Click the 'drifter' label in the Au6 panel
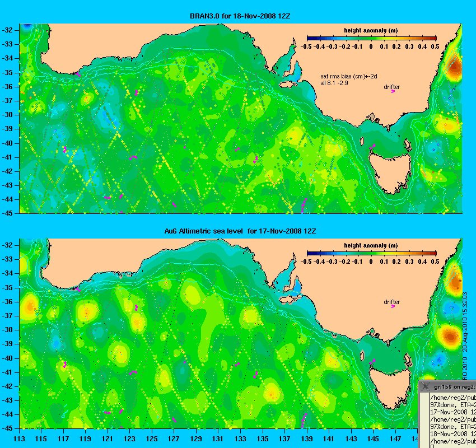 click(391, 302)
